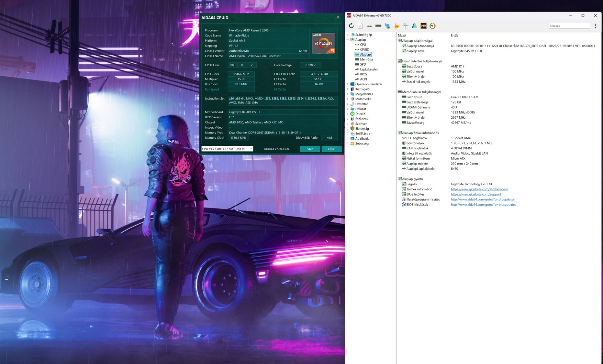Open the three-dot menu in AIDA64 Extreme
This screenshot has height=364, width=603.
click(595, 26)
